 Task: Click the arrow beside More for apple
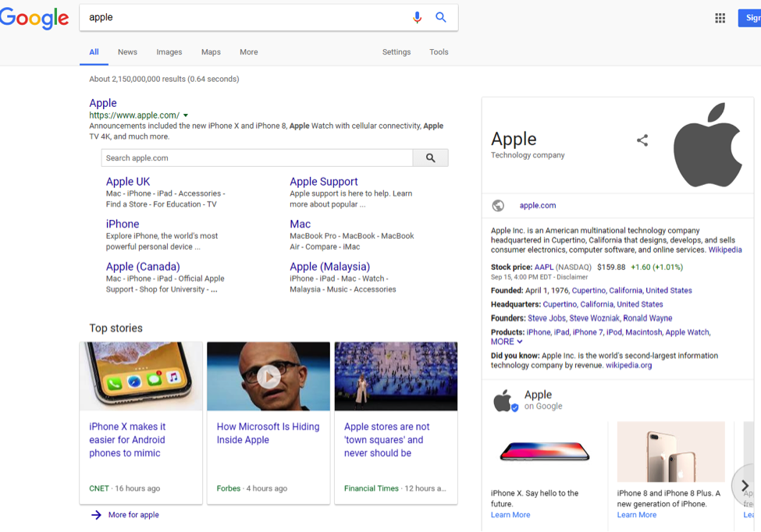pos(96,515)
